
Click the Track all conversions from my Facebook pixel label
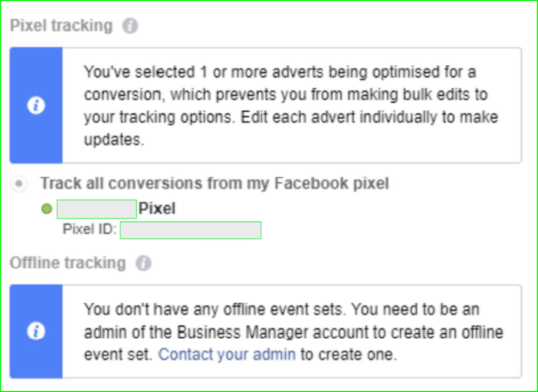215,183
